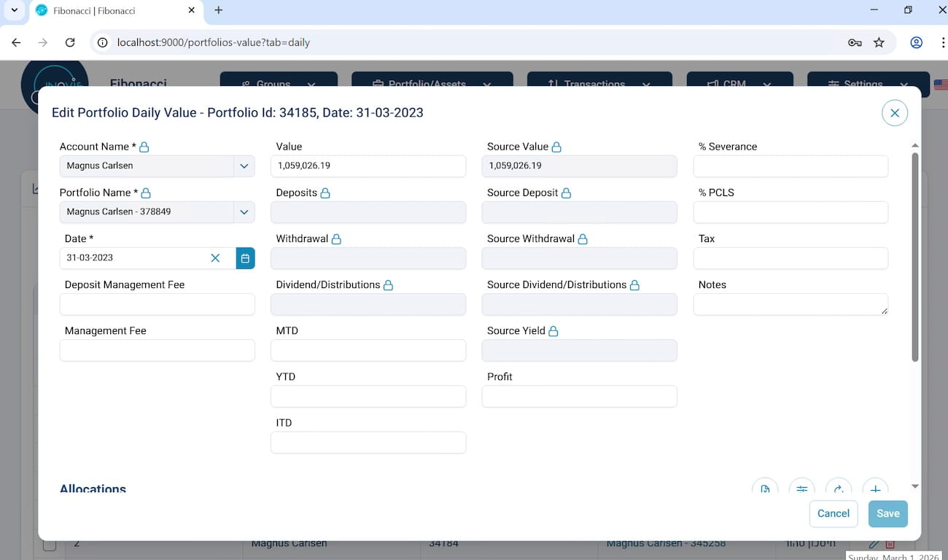Close the Edit Portfolio Daily Value dialog

point(895,113)
